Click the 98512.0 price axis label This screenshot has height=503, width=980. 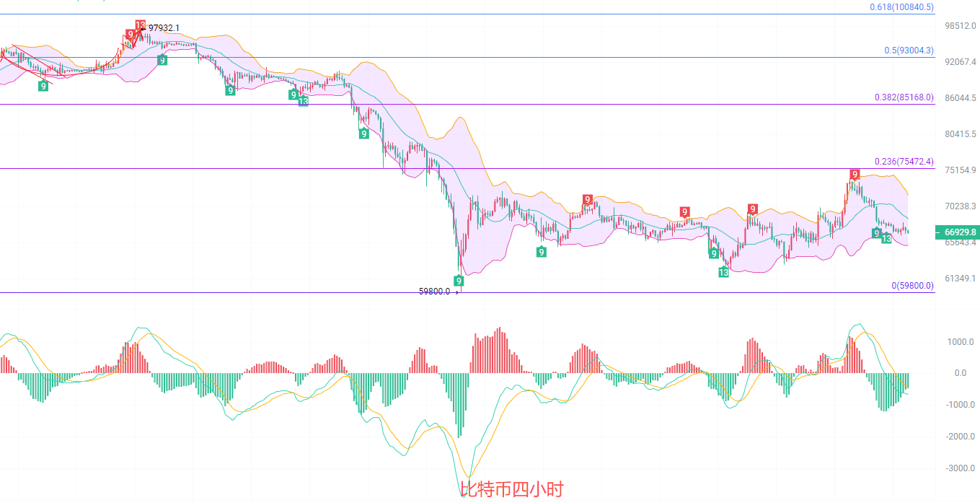click(x=960, y=26)
